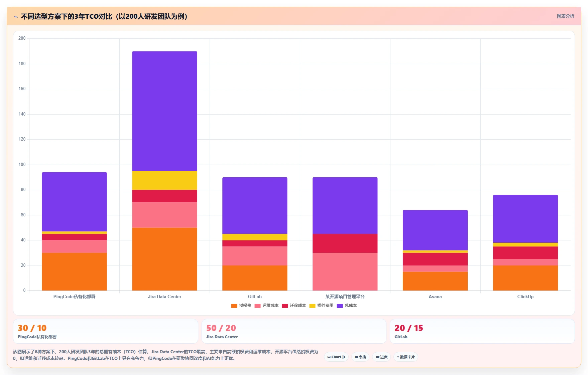Click the lightning icon beside the chart title
The image size is (588, 375).
pyautogui.click(x=16, y=17)
